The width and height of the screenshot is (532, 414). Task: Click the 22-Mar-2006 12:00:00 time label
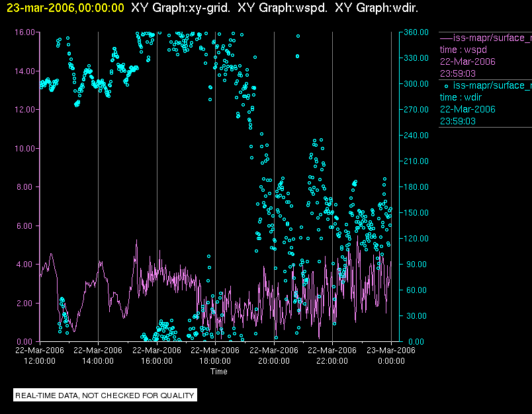click(40, 355)
